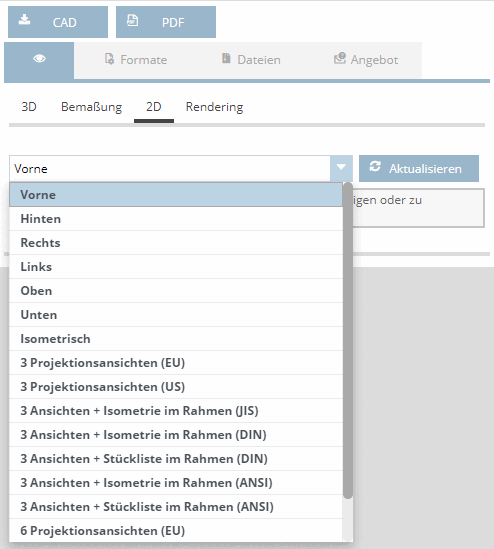
Task: Choose Oben in the view list
Action: point(176,291)
